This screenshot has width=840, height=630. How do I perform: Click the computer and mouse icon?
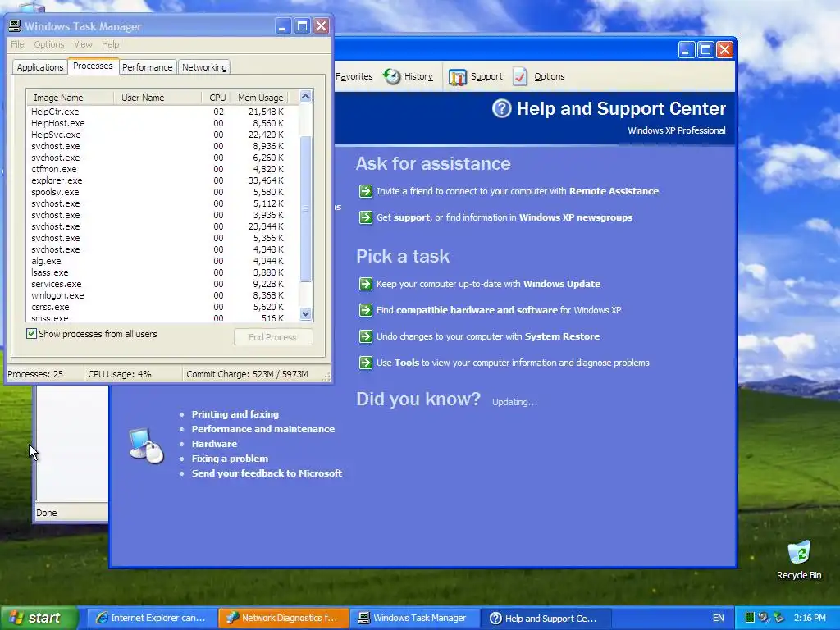(146, 445)
